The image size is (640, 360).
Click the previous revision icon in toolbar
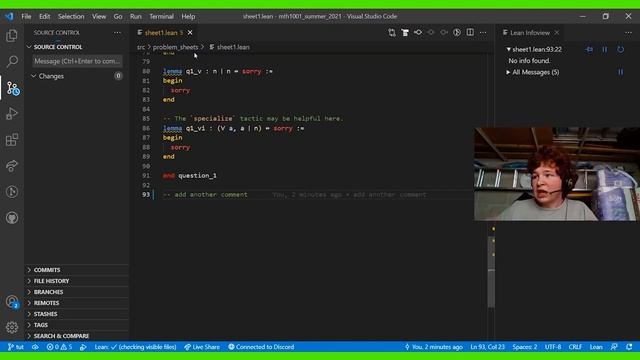pyautogui.click(x=431, y=33)
